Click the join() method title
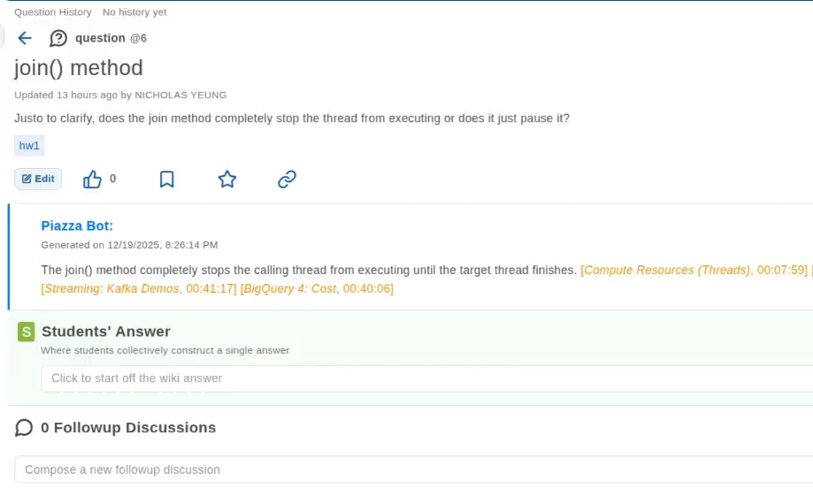 coord(79,68)
